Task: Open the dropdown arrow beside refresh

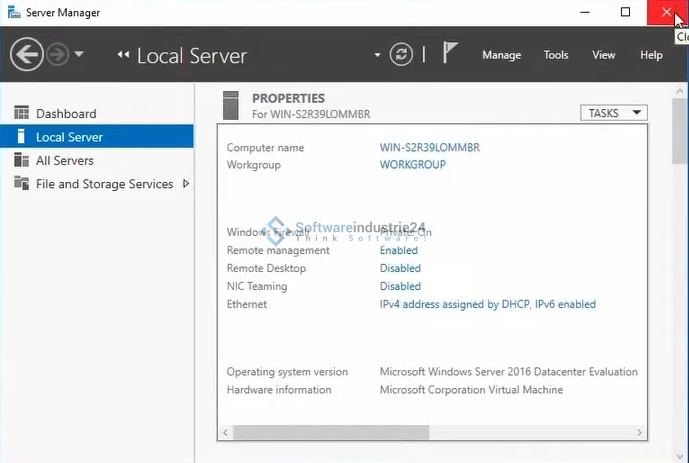Action: pyautogui.click(x=378, y=56)
